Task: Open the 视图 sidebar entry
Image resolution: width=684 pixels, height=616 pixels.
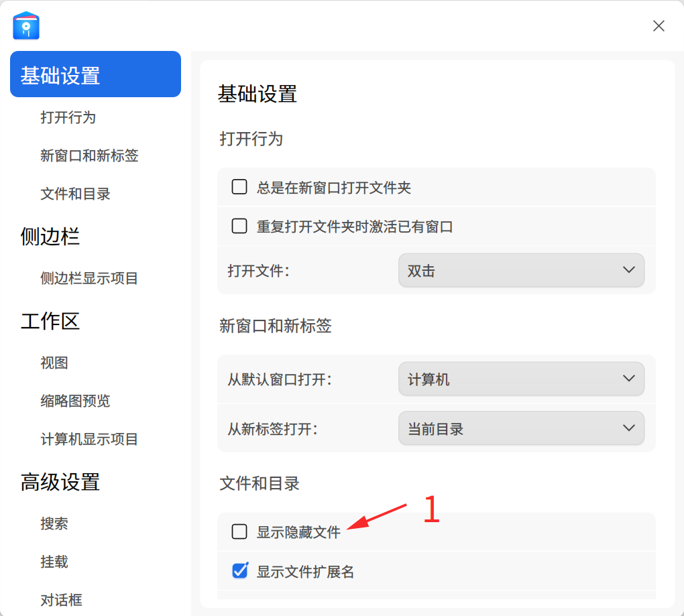Action: [x=54, y=363]
